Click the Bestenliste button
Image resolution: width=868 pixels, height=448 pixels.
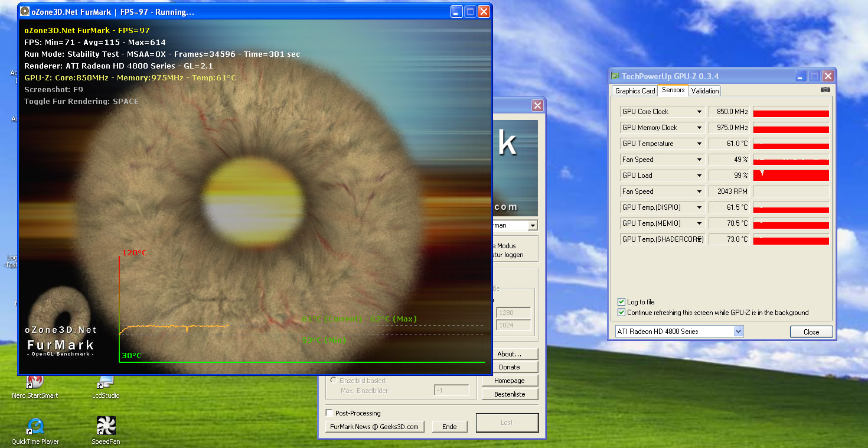pos(510,394)
